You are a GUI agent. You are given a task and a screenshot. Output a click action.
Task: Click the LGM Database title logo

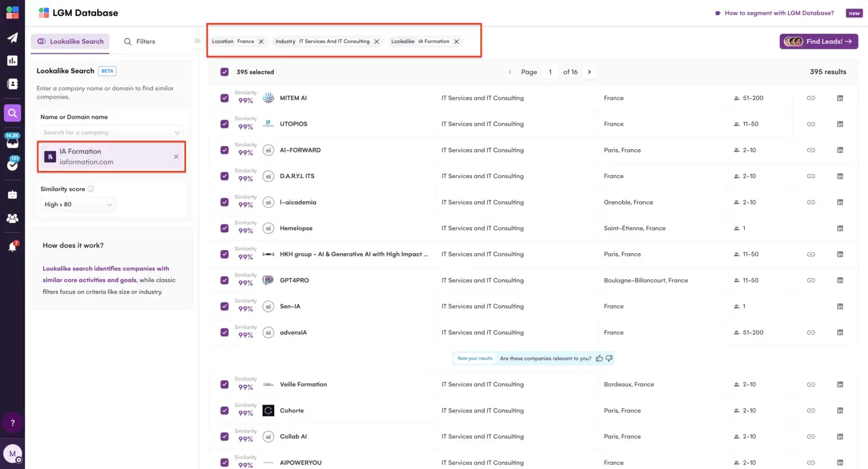[x=78, y=12]
